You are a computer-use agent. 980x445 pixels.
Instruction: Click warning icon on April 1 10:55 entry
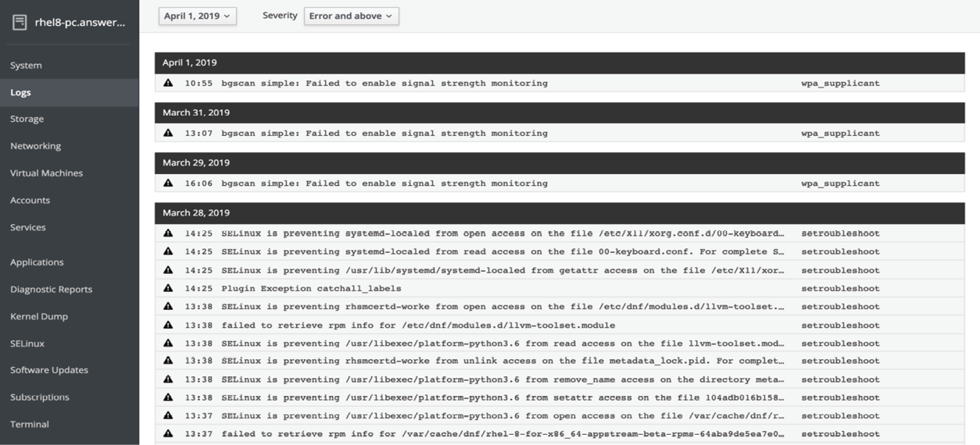(168, 83)
